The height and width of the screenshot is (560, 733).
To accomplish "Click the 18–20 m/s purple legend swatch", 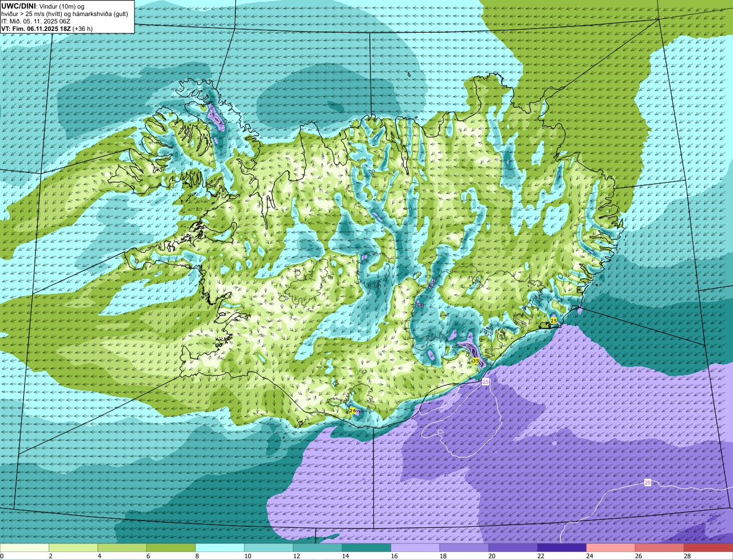I will [464, 547].
